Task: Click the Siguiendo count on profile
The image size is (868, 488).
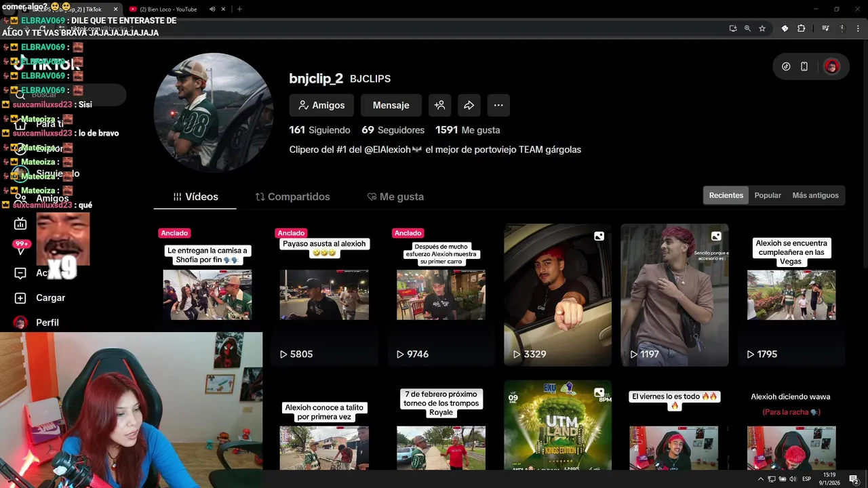Action: click(320, 130)
